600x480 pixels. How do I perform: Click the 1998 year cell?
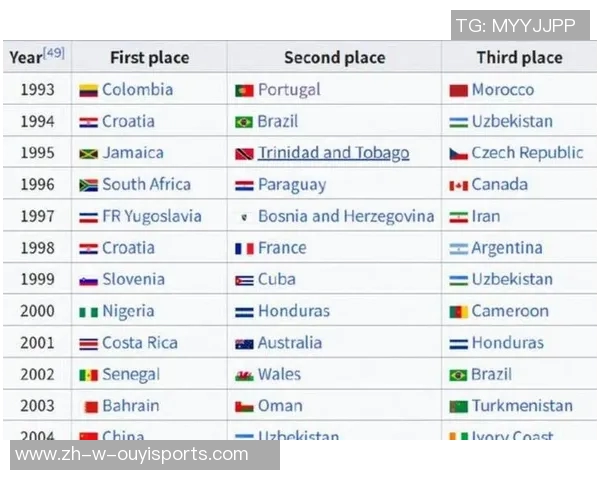coord(37,248)
